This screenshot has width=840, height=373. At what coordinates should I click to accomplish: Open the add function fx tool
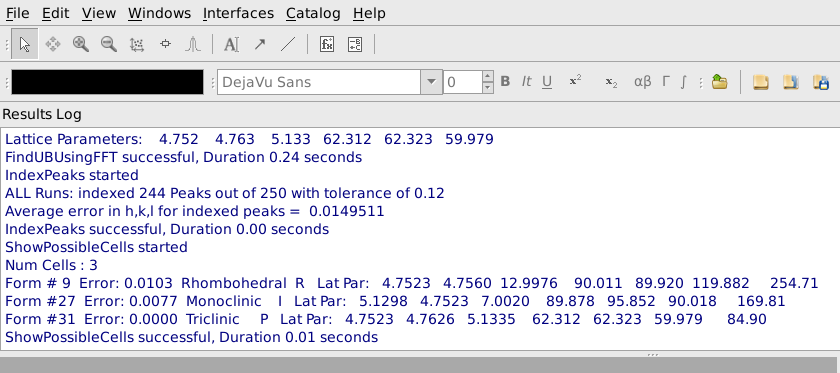[327, 44]
